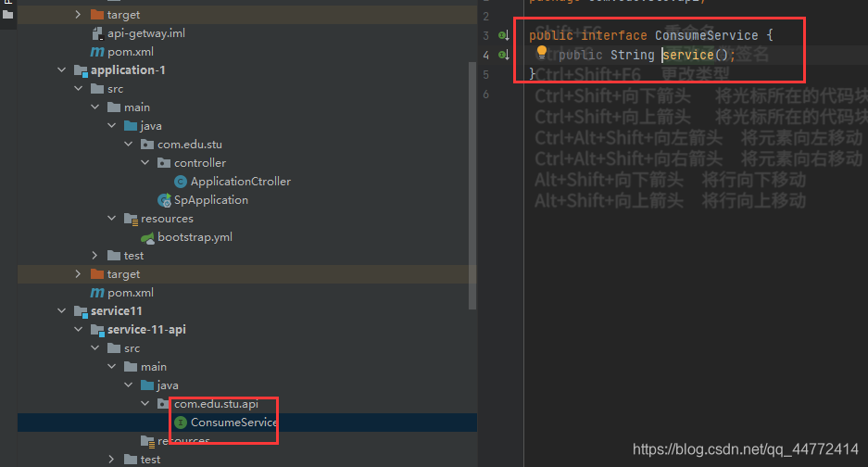Open the ApplicationCtroller class
Viewport: 868px width, 467px height.
[240, 182]
